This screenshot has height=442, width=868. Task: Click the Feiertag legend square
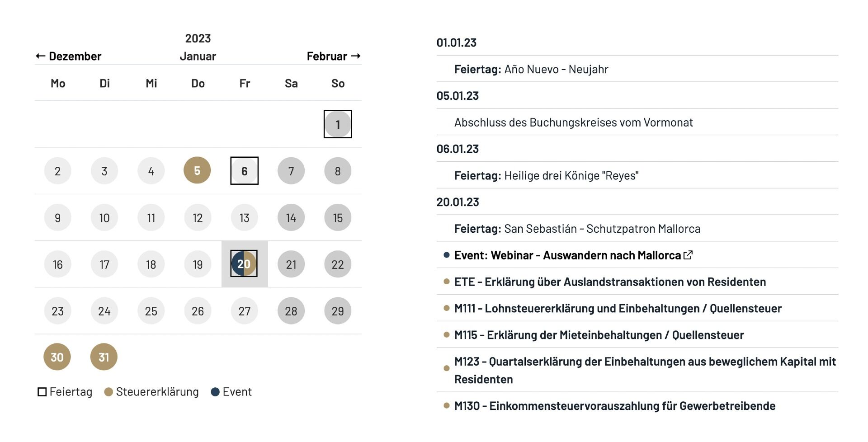click(x=42, y=392)
